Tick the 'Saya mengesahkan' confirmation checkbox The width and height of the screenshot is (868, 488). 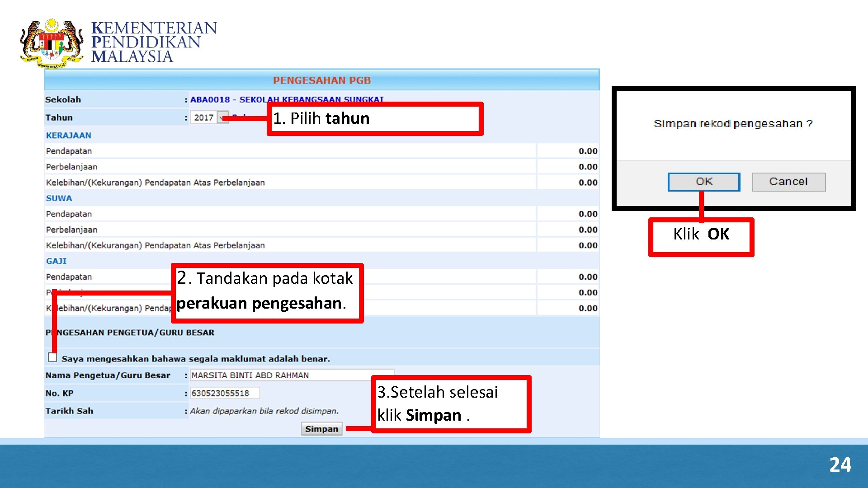52,357
